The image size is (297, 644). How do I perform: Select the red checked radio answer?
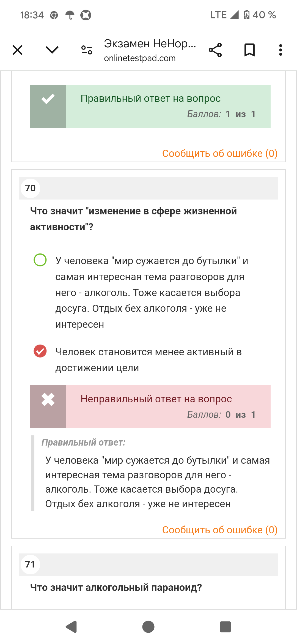(40, 351)
